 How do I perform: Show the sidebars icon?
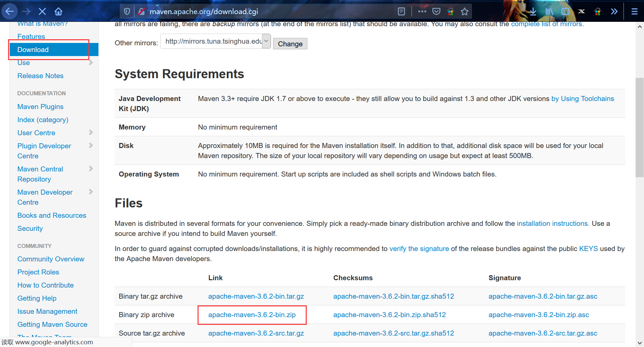(x=565, y=11)
